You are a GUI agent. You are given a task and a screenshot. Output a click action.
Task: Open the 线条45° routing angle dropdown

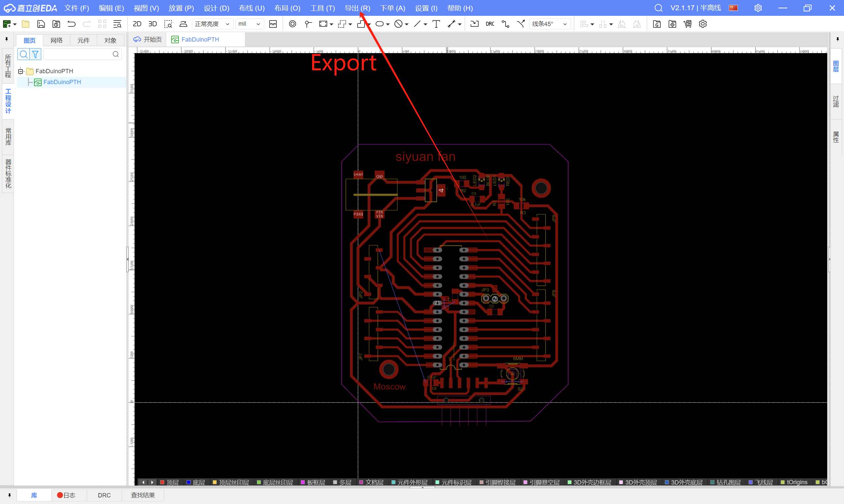[x=550, y=24]
